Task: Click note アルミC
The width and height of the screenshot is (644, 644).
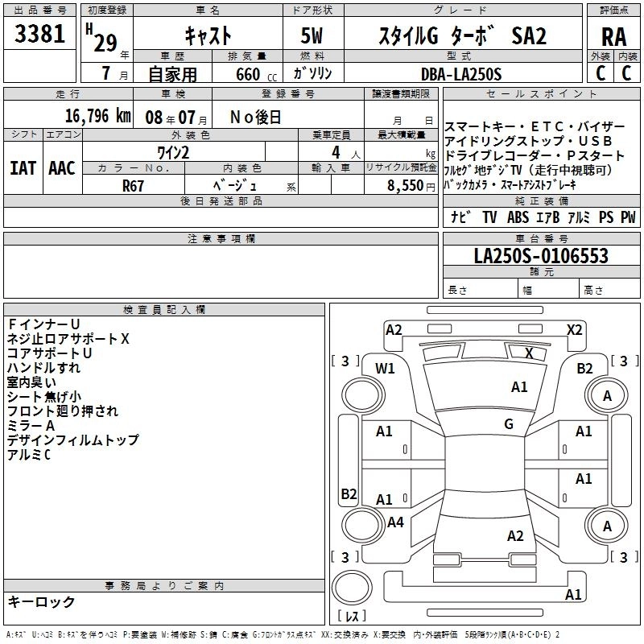Action: point(29,455)
